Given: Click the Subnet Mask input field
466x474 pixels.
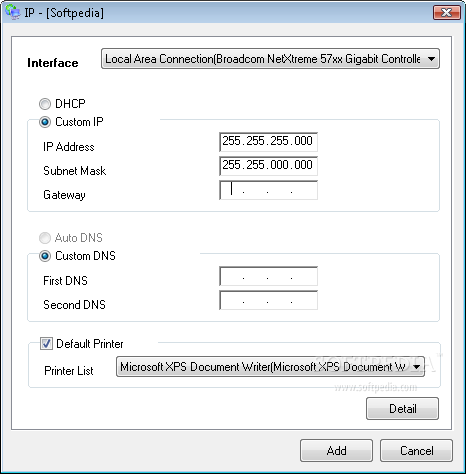Looking at the screenshot, I should pyautogui.click(x=268, y=166).
